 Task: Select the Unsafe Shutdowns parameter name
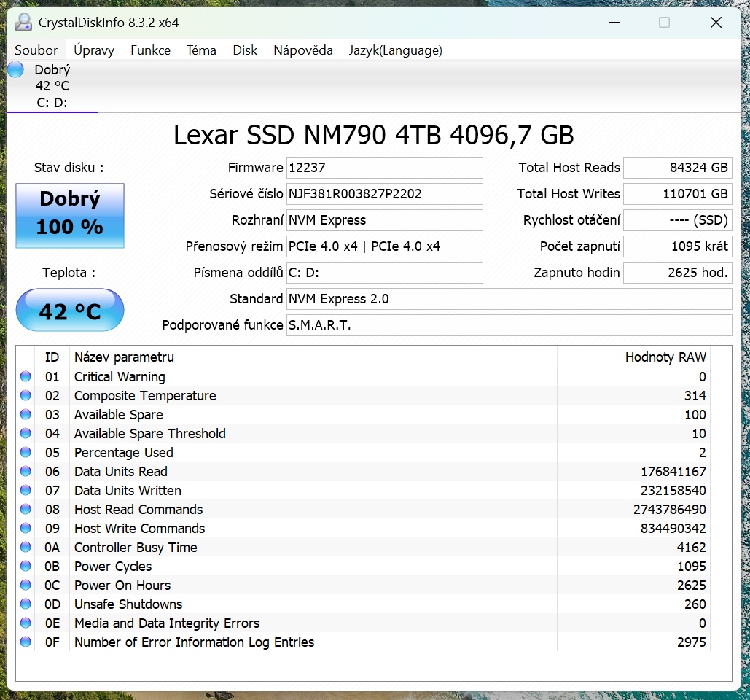(x=128, y=604)
